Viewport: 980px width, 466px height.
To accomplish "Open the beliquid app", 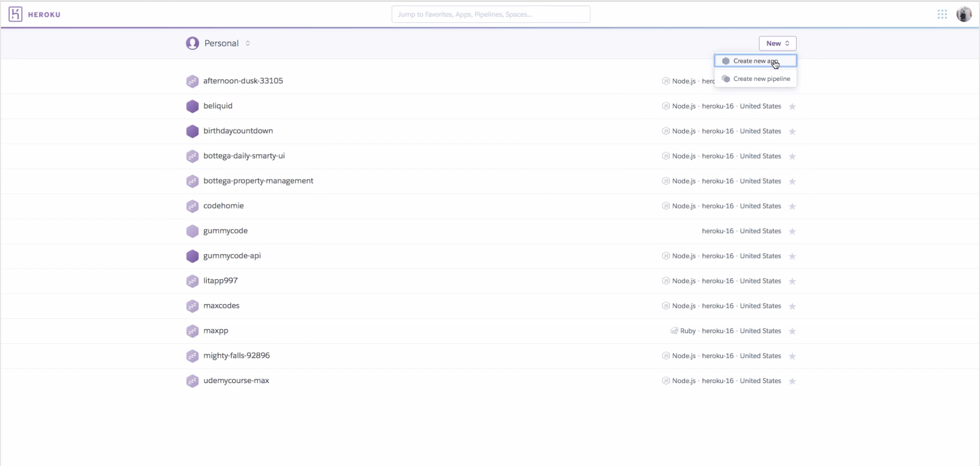I will tap(218, 106).
